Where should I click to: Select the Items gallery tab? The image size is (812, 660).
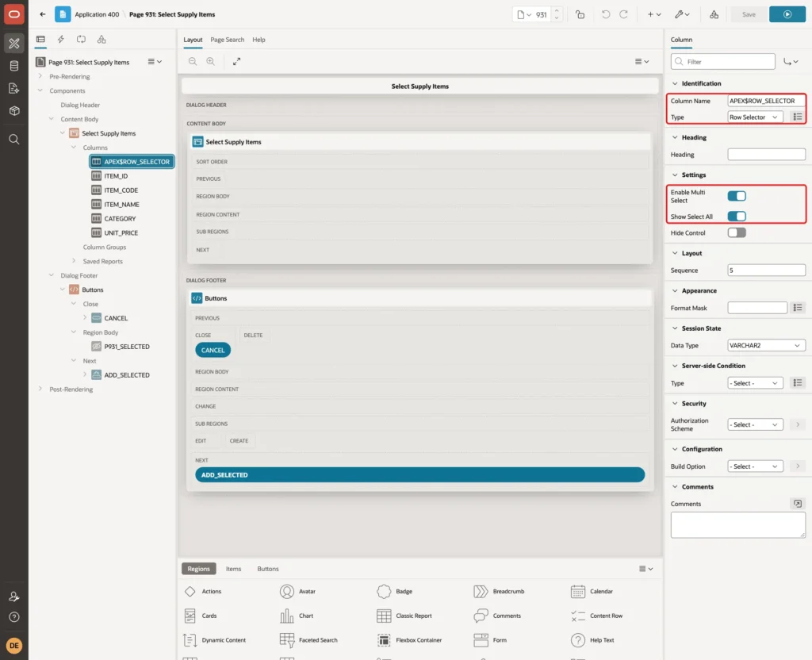click(233, 568)
